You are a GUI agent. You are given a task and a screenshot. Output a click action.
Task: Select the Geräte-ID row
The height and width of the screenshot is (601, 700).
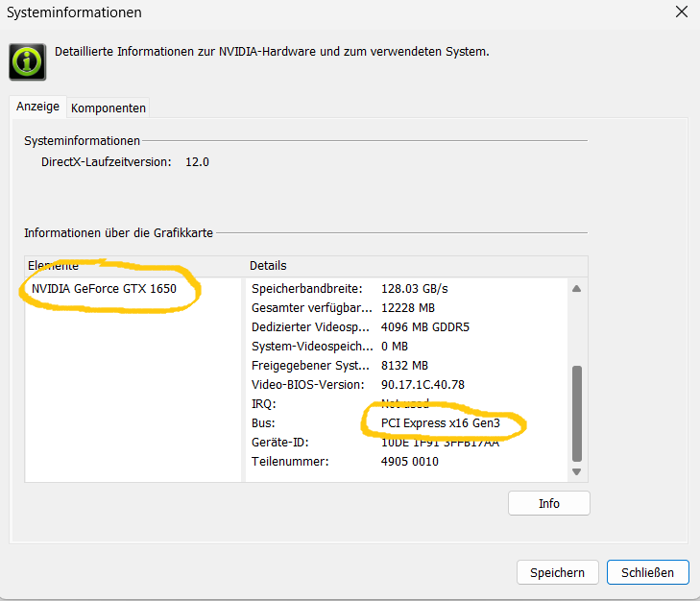coord(407,443)
